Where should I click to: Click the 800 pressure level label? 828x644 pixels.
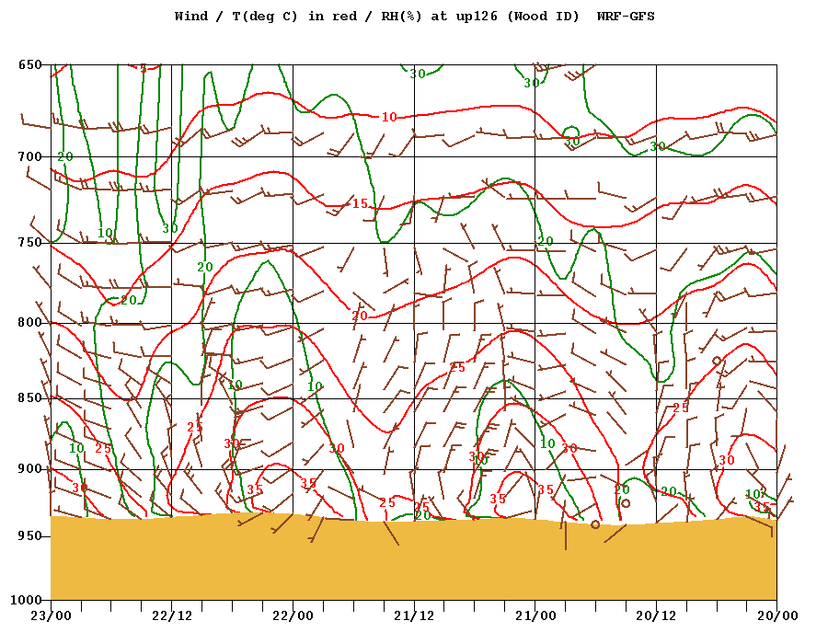[30, 323]
